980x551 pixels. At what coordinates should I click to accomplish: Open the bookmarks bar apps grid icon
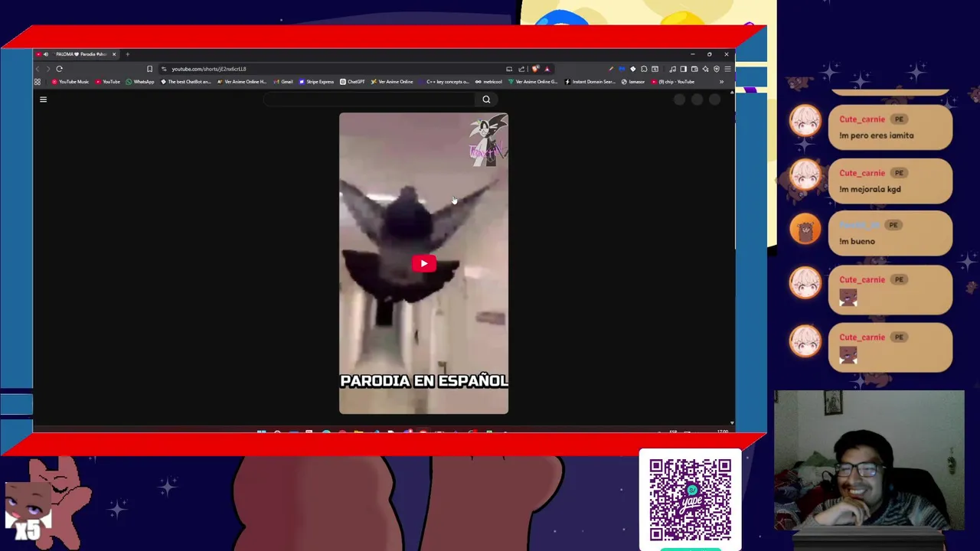coord(38,82)
